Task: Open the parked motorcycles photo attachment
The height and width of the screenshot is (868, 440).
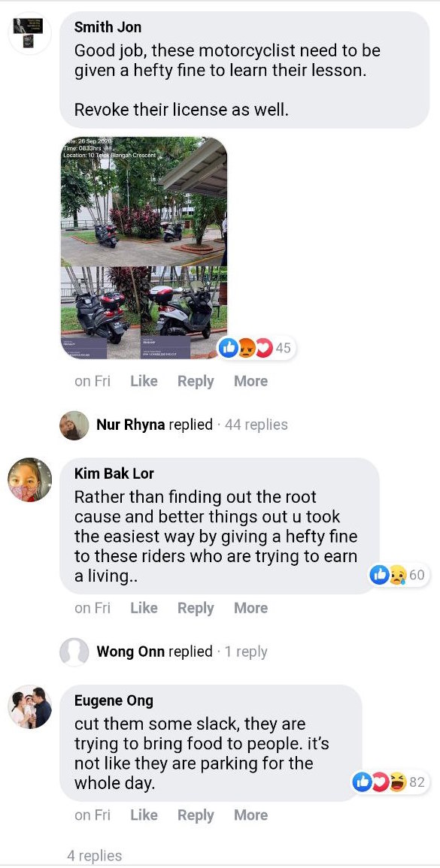Action: tap(144, 248)
